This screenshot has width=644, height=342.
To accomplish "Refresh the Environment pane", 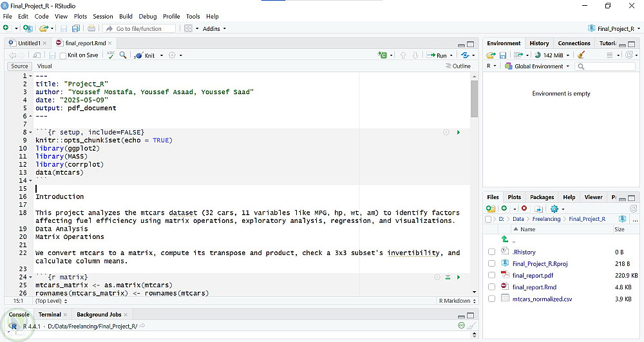I will (x=629, y=55).
